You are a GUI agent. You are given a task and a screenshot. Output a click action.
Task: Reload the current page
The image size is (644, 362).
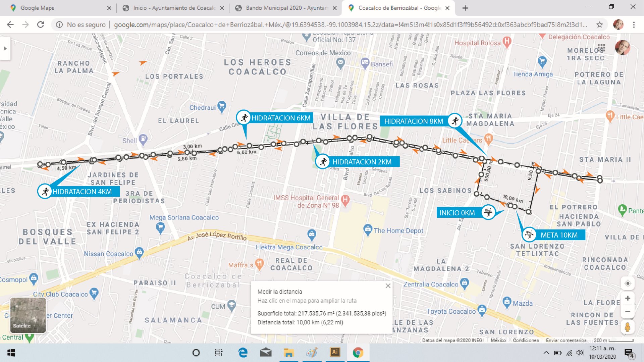(41, 24)
